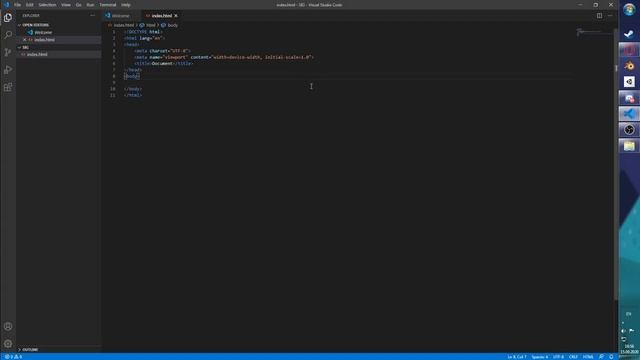
Task: Close index.html in Open Editors list
Action: click(24, 40)
